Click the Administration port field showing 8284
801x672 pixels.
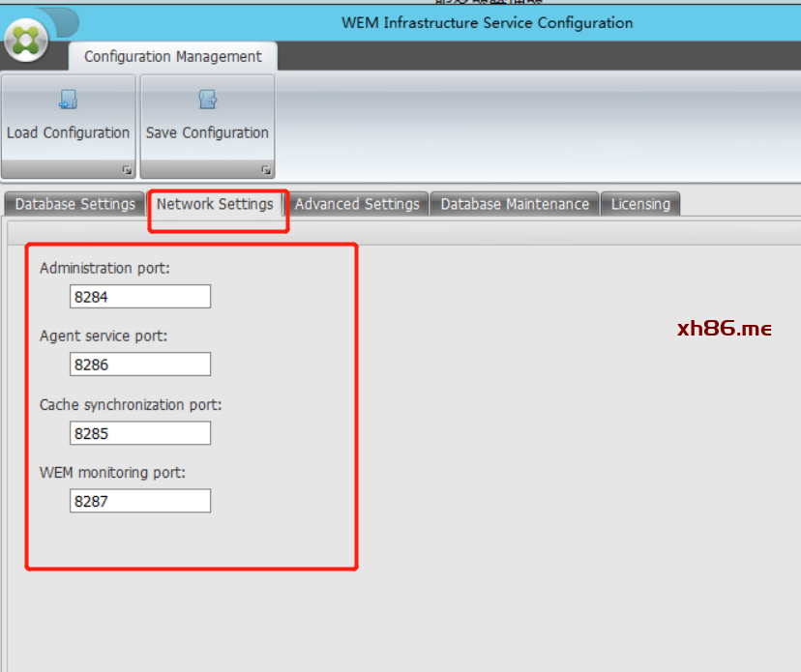(x=140, y=297)
